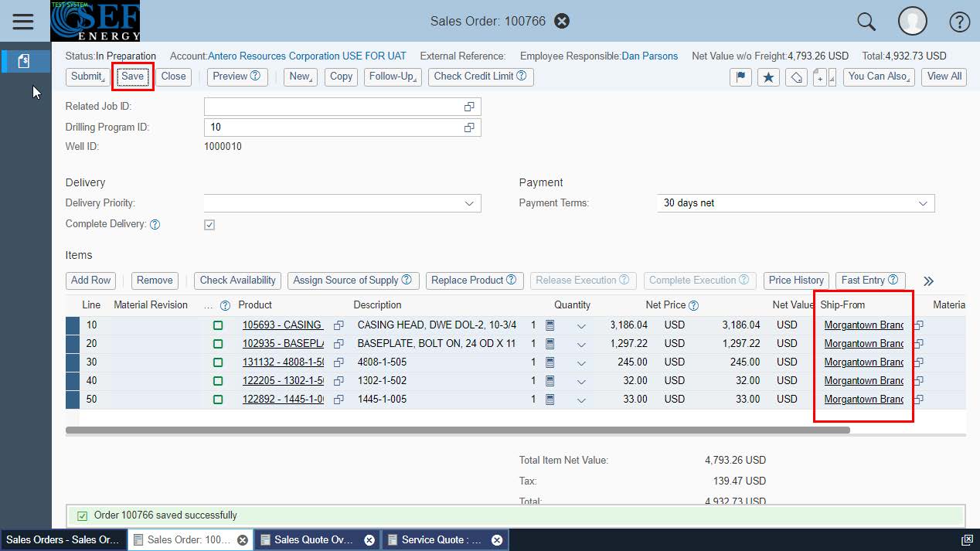Open value help for Drilling Program ID
Image resolution: width=980 pixels, height=551 pixels.
pyautogui.click(x=469, y=128)
